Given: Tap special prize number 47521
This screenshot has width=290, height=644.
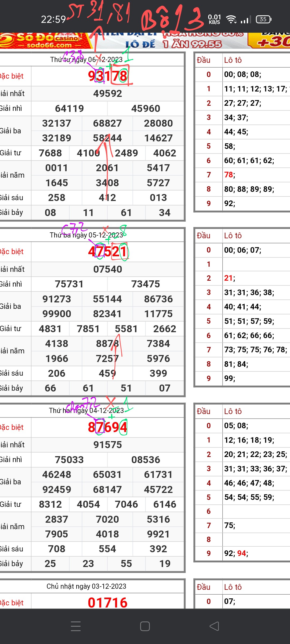Looking at the screenshot, I should click(108, 252).
